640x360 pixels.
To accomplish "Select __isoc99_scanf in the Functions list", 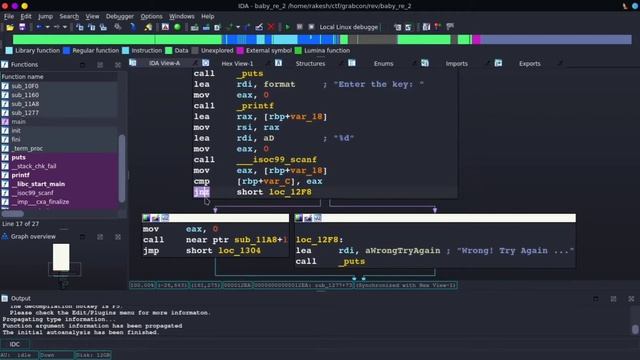I will coord(59,193).
